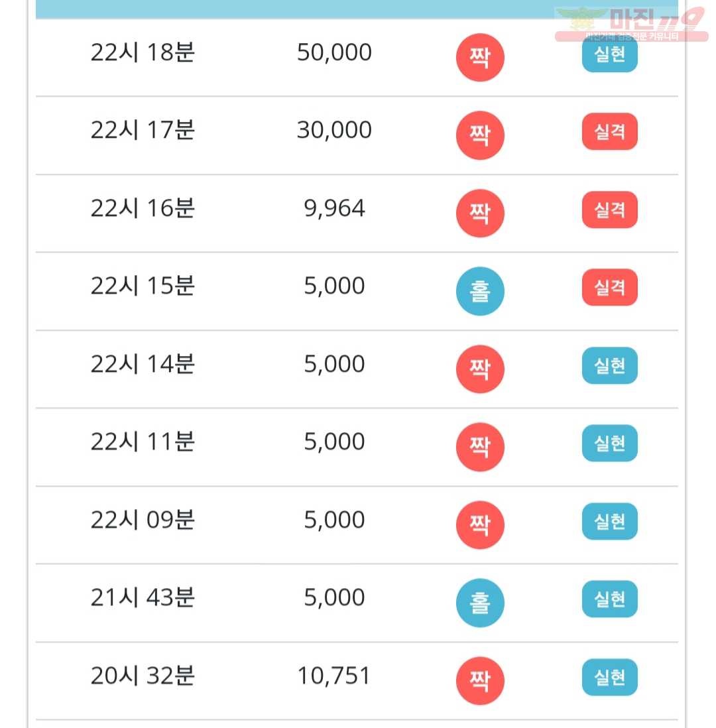The image size is (716, 728).
Task: Click the blue 홀 circle in the 21시 43분 row
Action: (x=480, y=603)
